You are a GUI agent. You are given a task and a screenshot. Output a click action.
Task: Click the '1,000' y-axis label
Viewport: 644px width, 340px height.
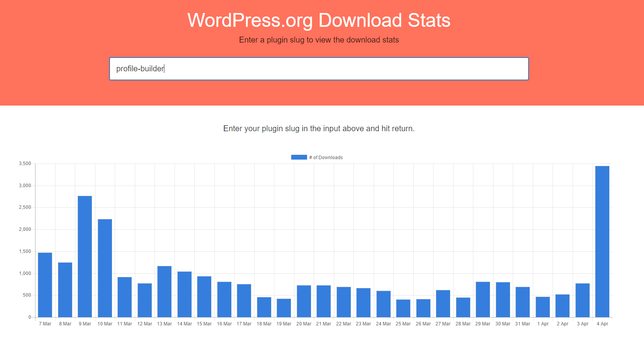[x=25, y=273]
